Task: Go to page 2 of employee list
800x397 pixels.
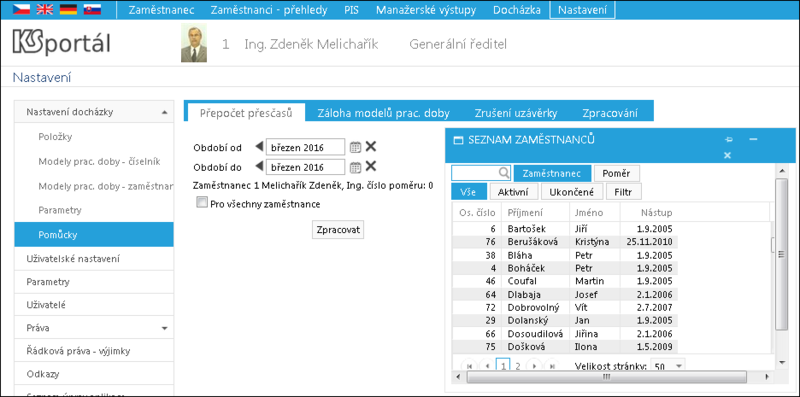Action: (x=517, y=366)
